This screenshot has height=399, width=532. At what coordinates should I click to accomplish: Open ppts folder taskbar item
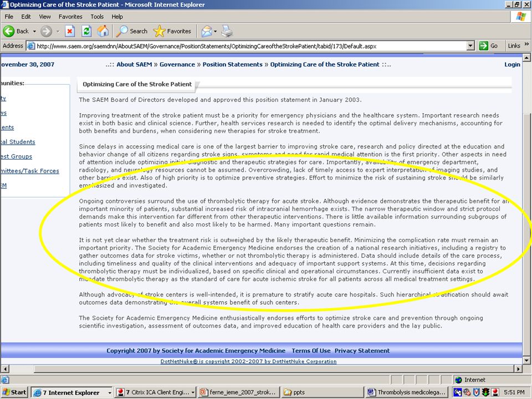pos(323,392)
